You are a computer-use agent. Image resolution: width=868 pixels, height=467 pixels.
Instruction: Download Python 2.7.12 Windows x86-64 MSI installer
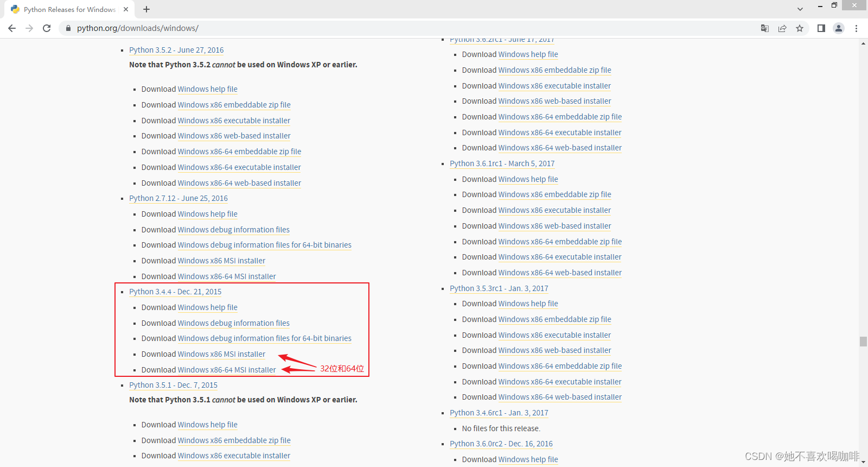click(x=227, y=276)
